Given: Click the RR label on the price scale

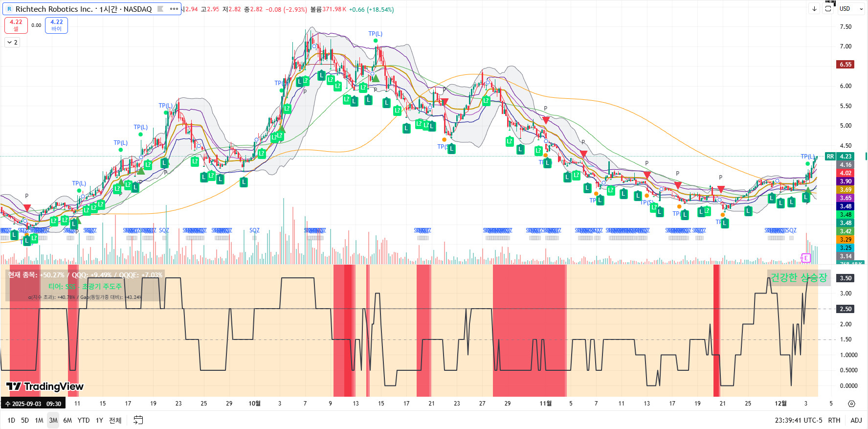Looking at the screenshot, I should click(830, 157).
